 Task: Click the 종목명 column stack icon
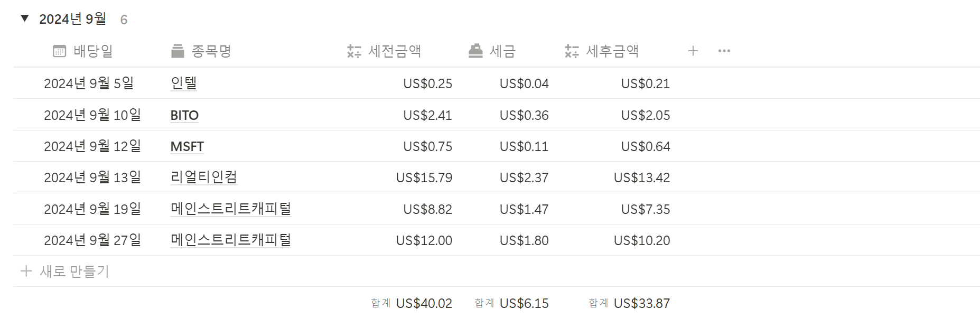(x=178, y=51)
